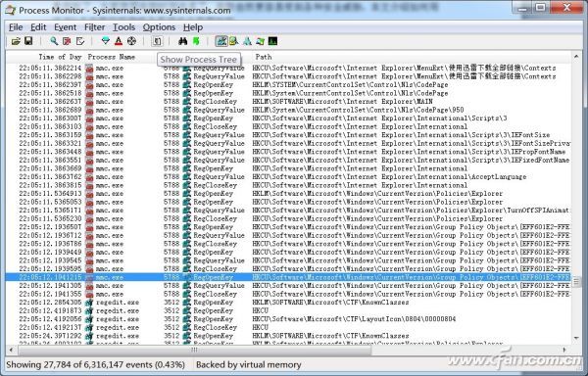Image resolution: width=588 pixels, height=376 pixels.
Task: Toggle the Autoscroll toolbar icon
Action: 67,41
